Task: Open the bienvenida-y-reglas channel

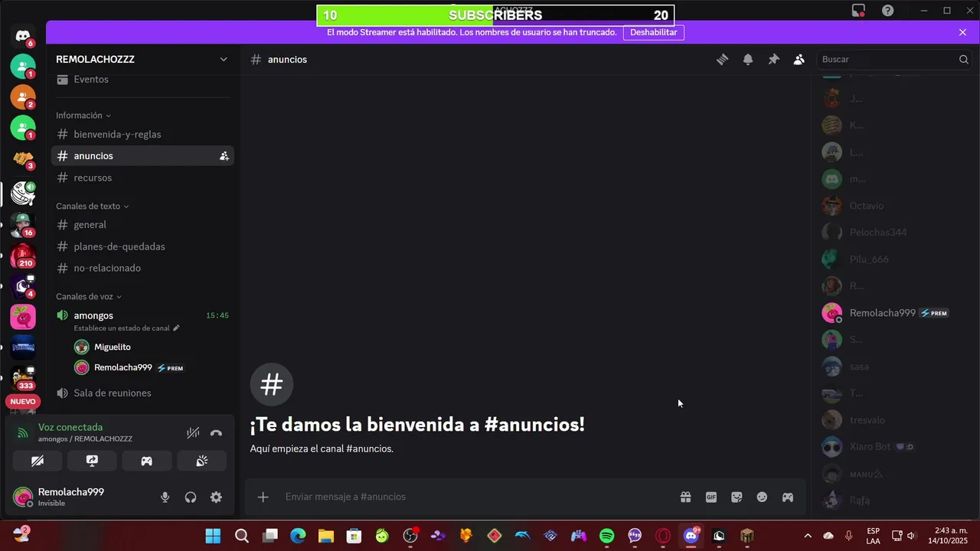Action: [142, 135]
